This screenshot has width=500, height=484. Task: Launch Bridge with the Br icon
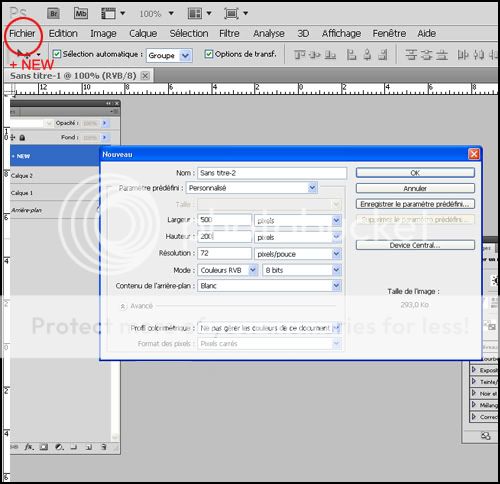click(53, 14)
